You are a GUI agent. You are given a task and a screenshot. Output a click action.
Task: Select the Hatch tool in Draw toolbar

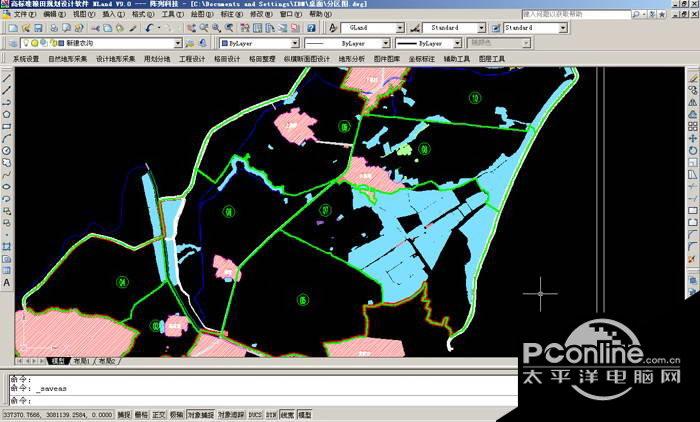click(6, 247)
